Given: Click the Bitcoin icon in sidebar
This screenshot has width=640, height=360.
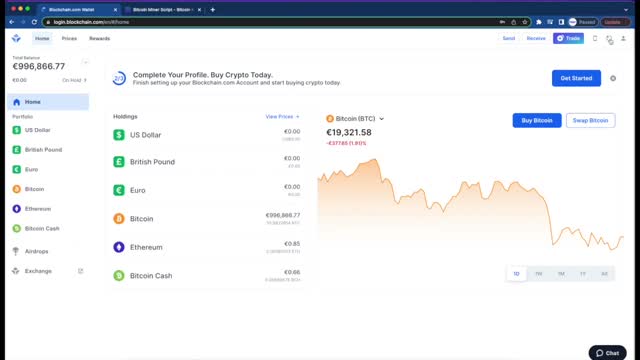Looking at the screenshot, I should (x=16, y=189).
